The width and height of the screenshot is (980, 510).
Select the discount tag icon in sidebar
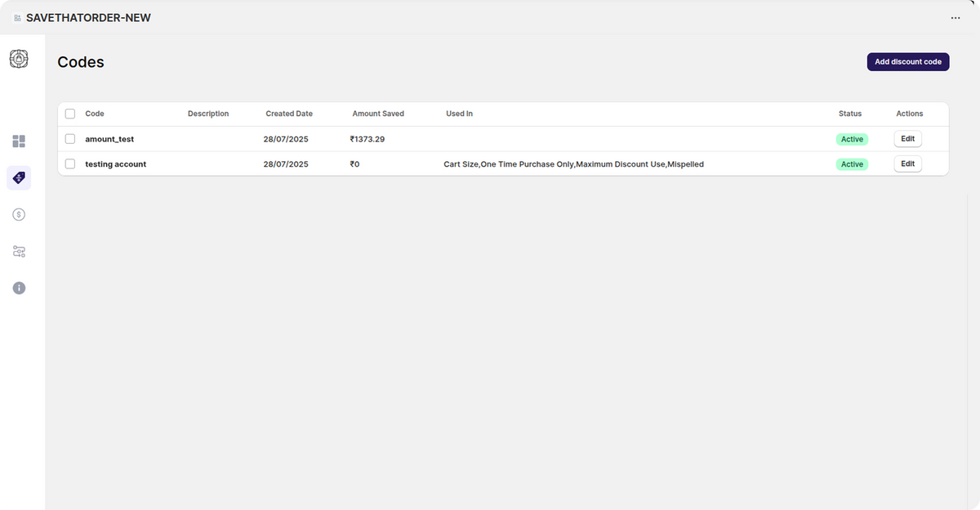(x=19, y=177)
